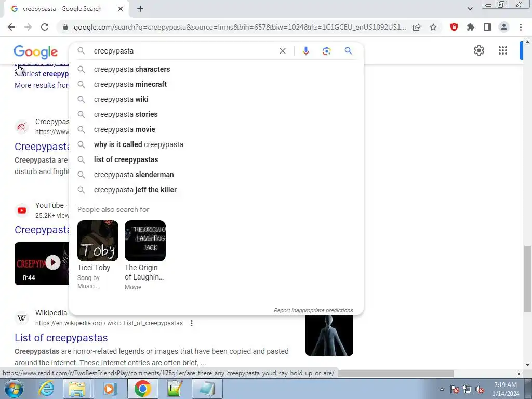This screenshot has width=532, height=399.
Task: Click the horizontal scrollbar thumb
Action: pos(395,374)
